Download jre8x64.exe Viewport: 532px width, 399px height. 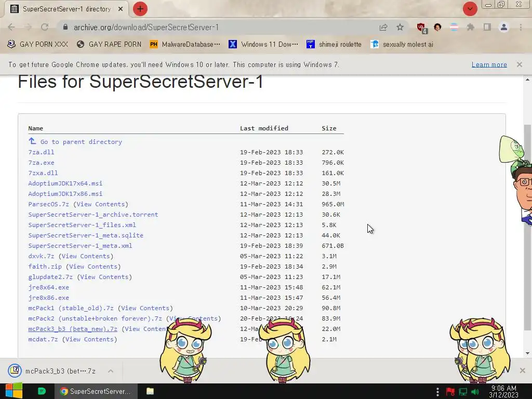48,287
